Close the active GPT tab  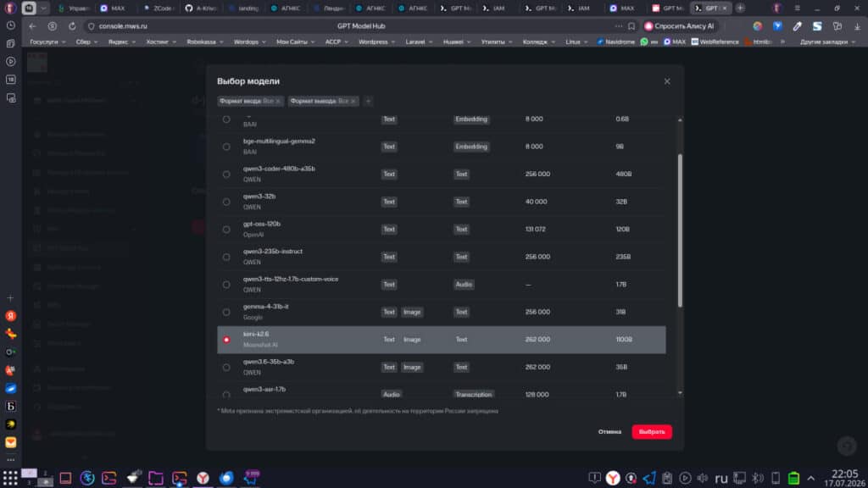click(725, 8)
